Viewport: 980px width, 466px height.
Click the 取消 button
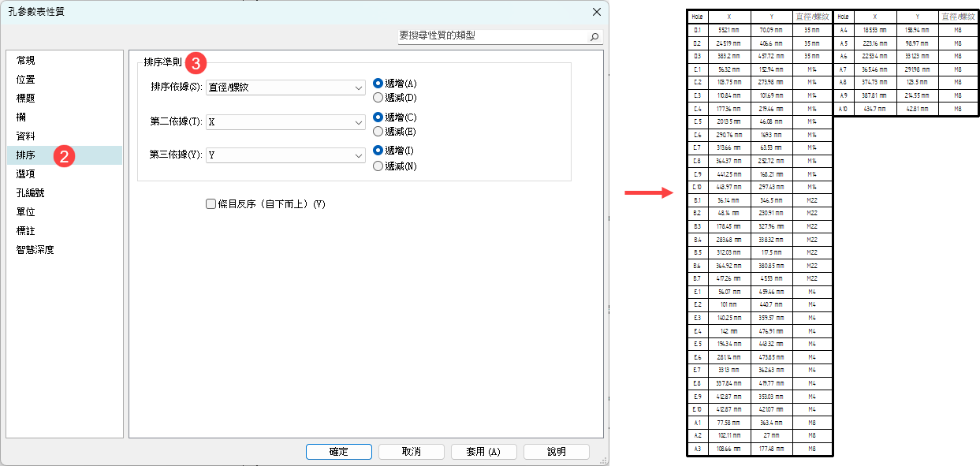tap(411, 452)
